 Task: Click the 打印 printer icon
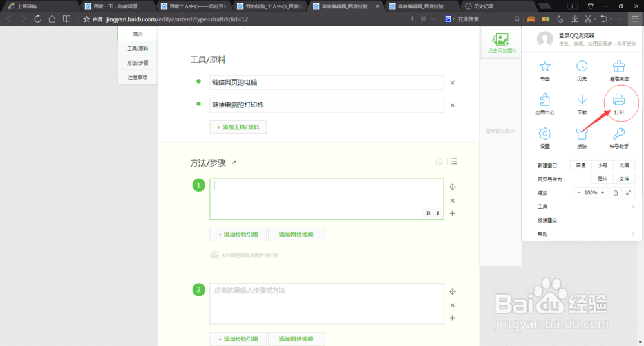tap(619, 100)
